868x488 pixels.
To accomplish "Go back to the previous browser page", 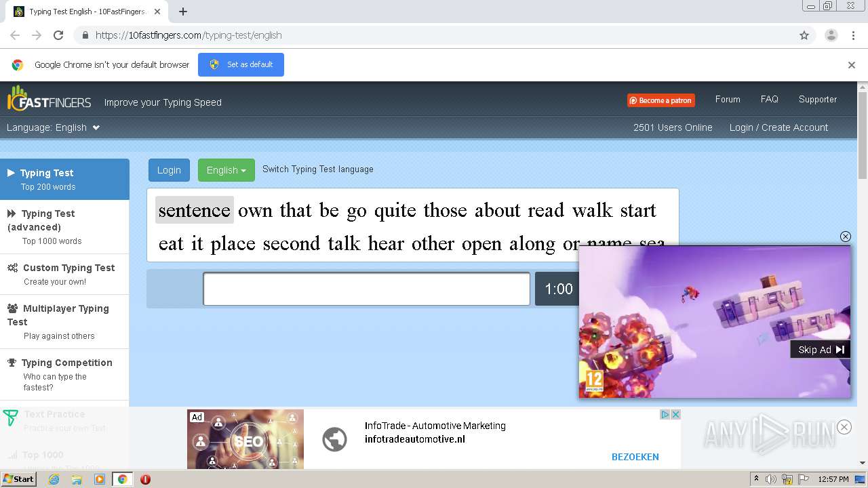I will tap(15, 35).
